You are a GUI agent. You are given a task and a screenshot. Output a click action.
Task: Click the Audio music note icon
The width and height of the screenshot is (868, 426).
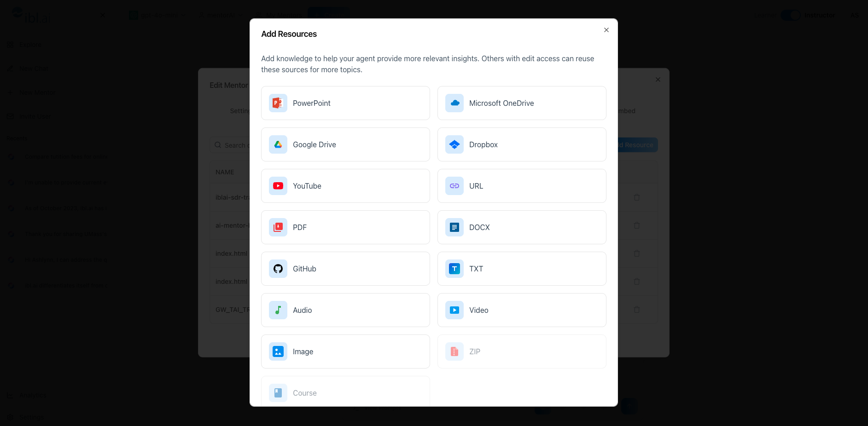click(278, 310)
